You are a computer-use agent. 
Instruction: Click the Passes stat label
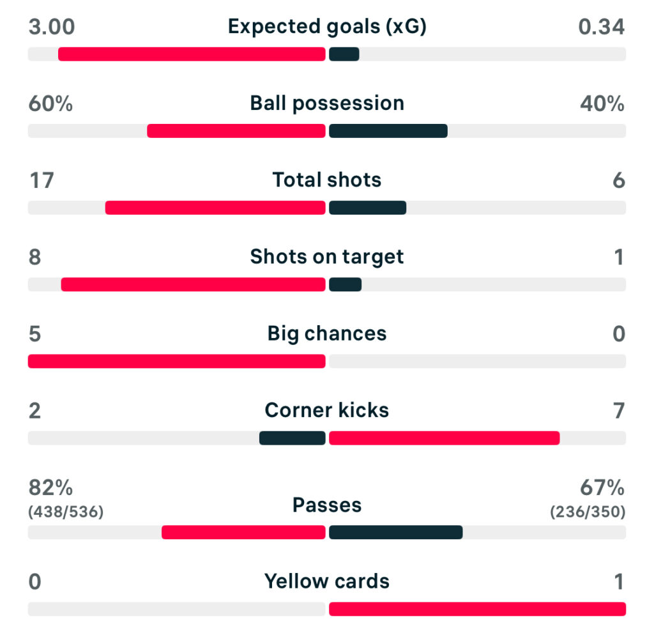[326, 505]
